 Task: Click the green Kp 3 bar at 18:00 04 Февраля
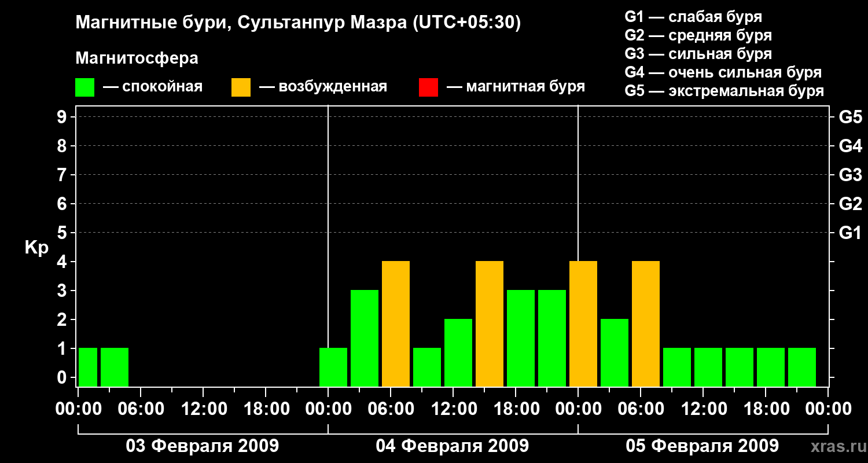pyautogui.click(x=521, y=339)
